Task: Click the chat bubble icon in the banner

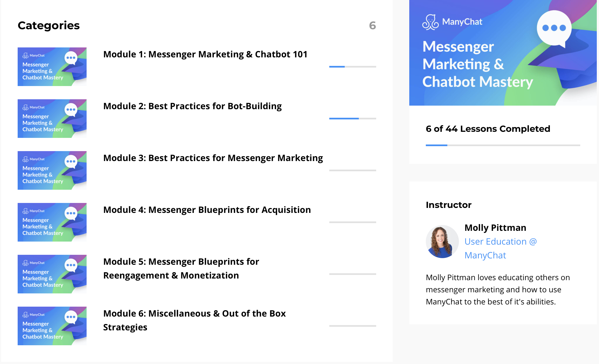Action: [554, 29]
